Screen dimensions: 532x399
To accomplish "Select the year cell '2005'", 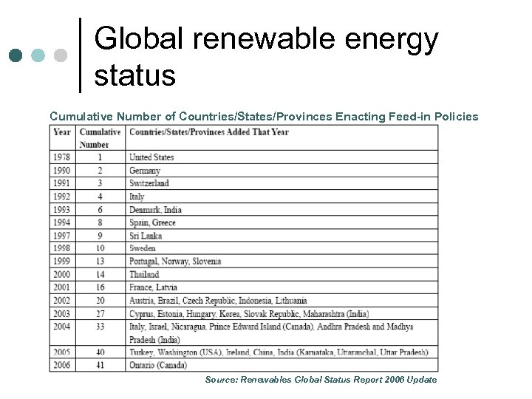I will 62,352.
